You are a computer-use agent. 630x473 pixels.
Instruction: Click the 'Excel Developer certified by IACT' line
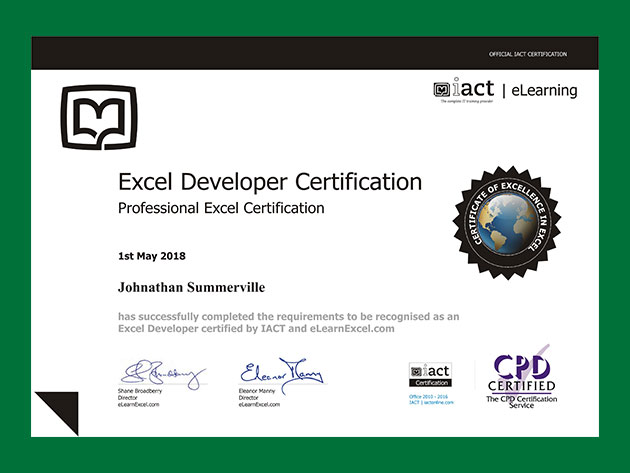256,329
